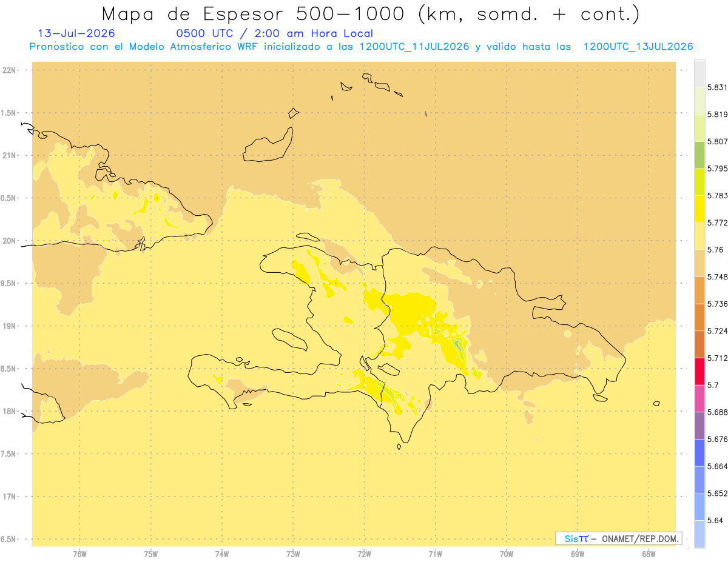Select the purple swatch between 5.688 and 5.676
This screenshot has width=728, height=562.
click(699, 426)
